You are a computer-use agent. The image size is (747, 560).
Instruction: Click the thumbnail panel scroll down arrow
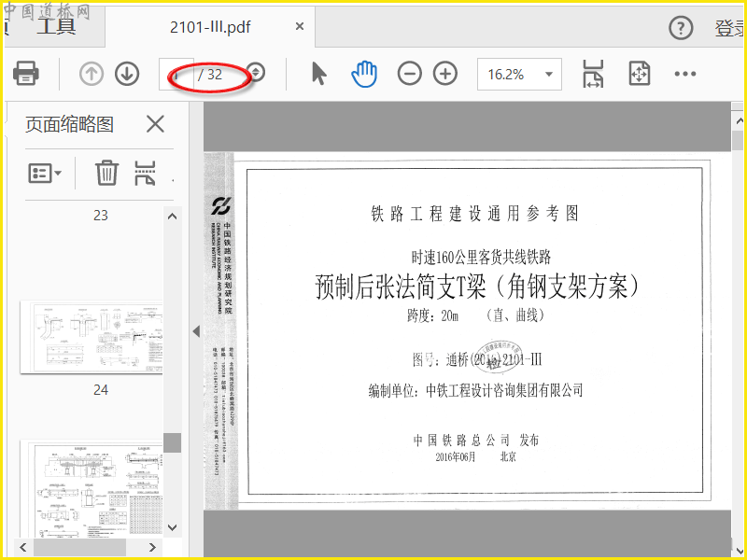click(x=173, y=527)
